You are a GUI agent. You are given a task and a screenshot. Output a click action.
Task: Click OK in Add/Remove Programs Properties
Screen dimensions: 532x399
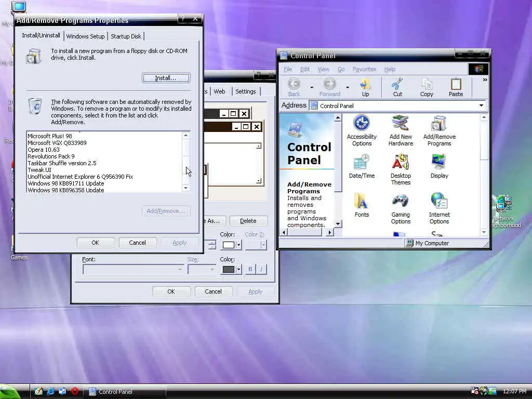tap(96, 243)
